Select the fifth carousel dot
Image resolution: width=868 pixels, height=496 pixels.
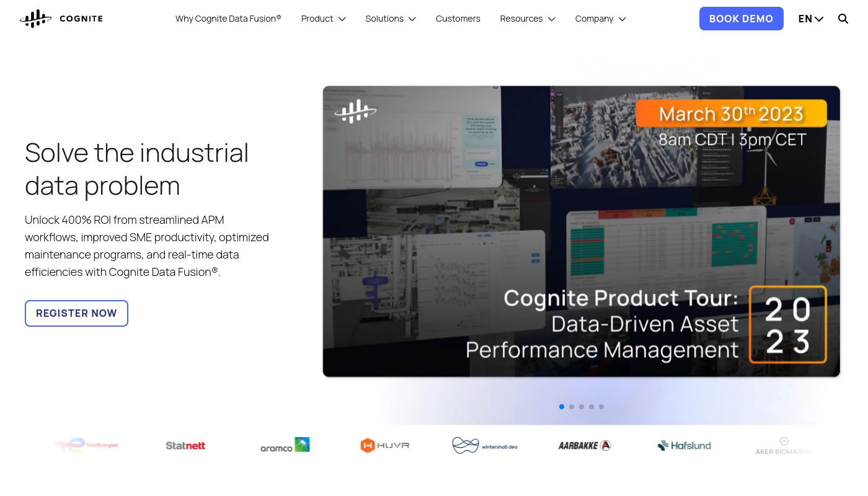[x=601, y=407]
